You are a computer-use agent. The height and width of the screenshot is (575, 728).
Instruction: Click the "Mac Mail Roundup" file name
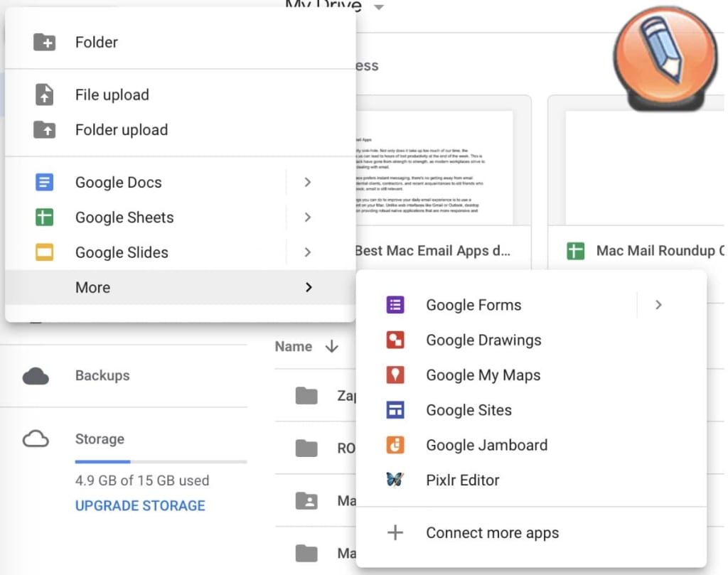[660, 251]
